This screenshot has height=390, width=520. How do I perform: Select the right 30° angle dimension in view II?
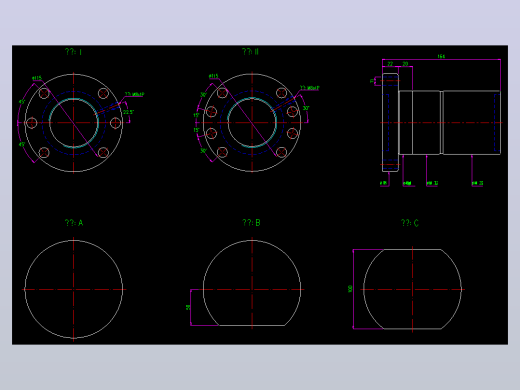(306, 108)
